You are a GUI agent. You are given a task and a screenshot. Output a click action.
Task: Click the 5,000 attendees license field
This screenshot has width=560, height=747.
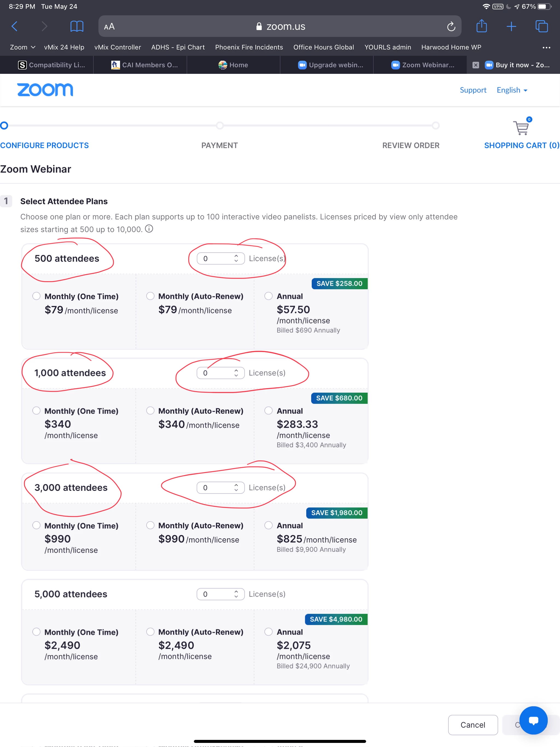coord(216,594)
